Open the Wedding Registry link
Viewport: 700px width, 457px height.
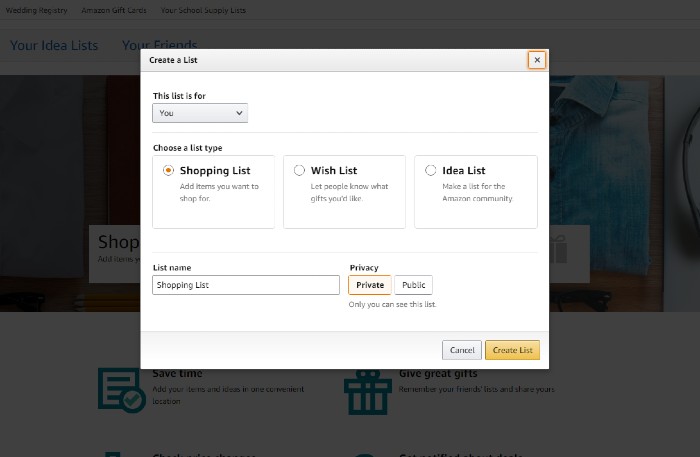(37, 10)
